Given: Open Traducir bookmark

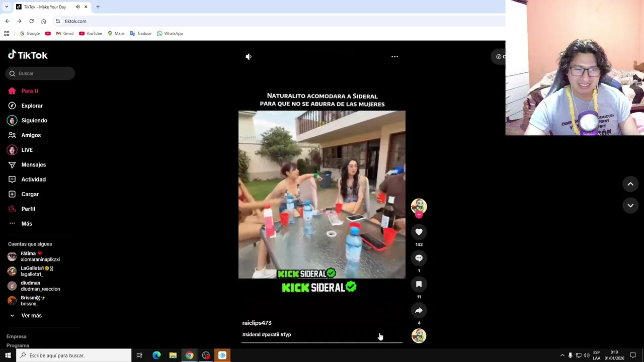Looking at the screenshot, I should coord(141,34).
